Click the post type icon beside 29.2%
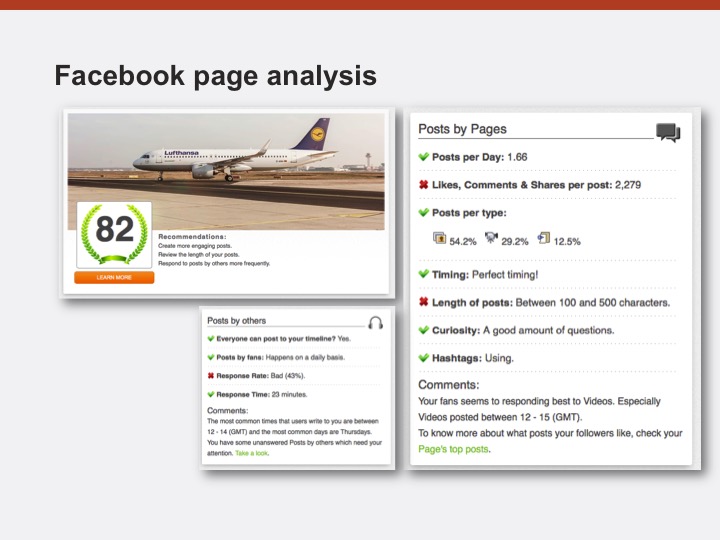Viewport: 720px width, 540px height. pos(490,239)
